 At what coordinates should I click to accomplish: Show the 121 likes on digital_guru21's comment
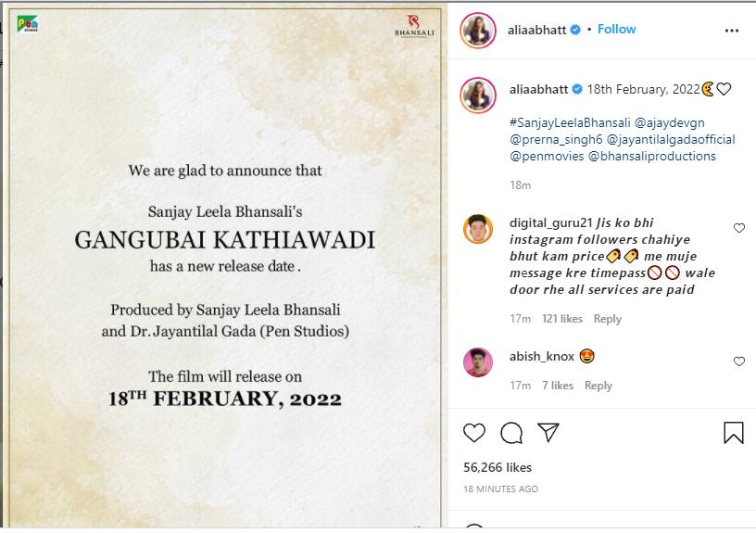tap(561, 319)
